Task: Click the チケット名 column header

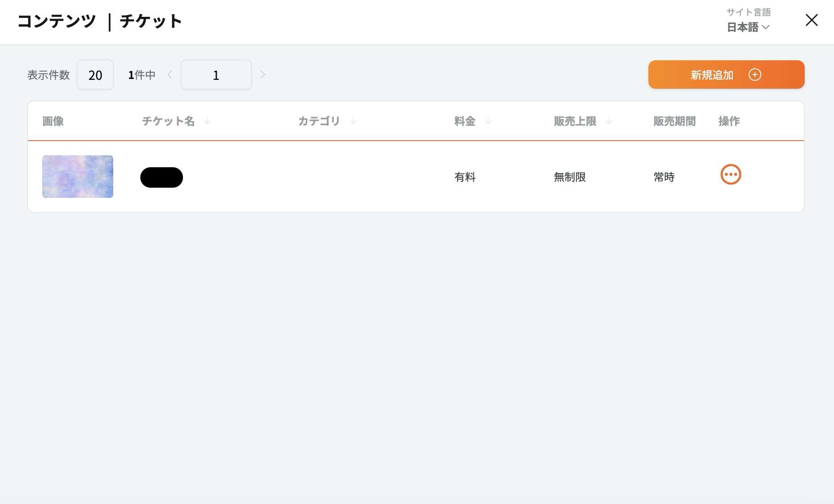Action: click(x=168, y=121)
